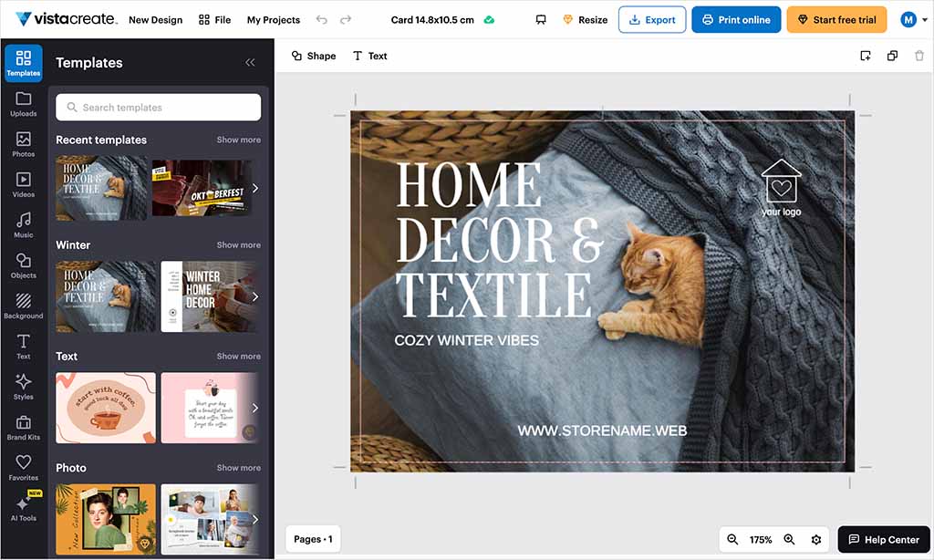Image resolution: width=934 pixels, height=560 pixels.
Task: Start the free trial
Action: (836, 19)
